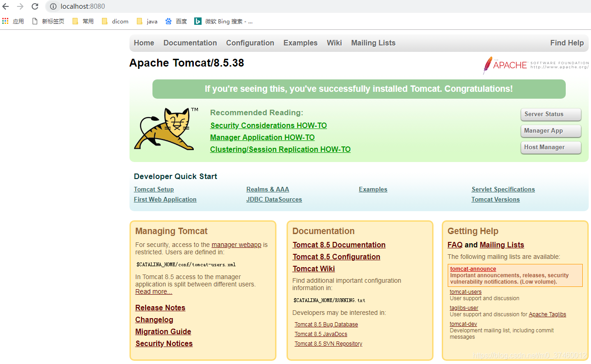Open Tomcat 8.5 Bug Database link
The height and width of the screenshot is (364, 591).
click(x=326, y=325)
